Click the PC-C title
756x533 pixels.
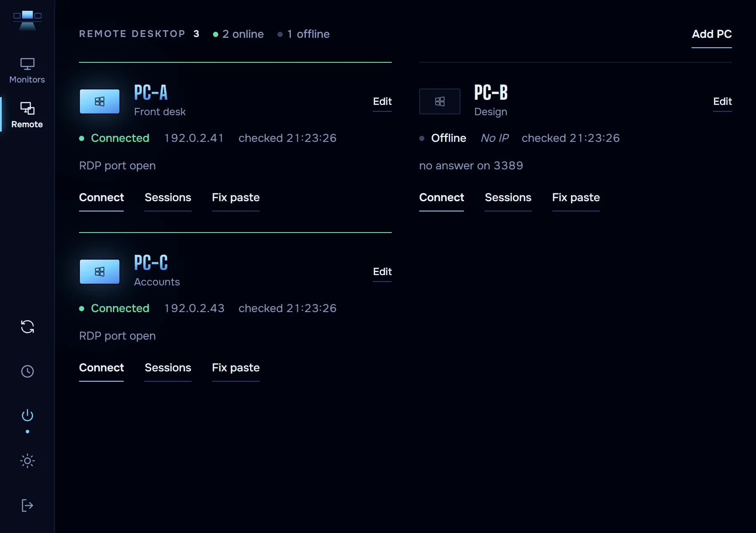151,263
